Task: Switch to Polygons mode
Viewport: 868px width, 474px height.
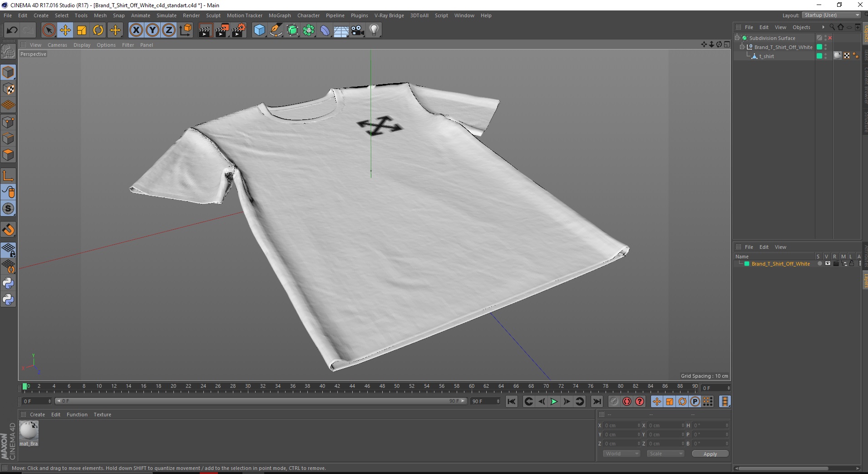Action: click(8, 155)
